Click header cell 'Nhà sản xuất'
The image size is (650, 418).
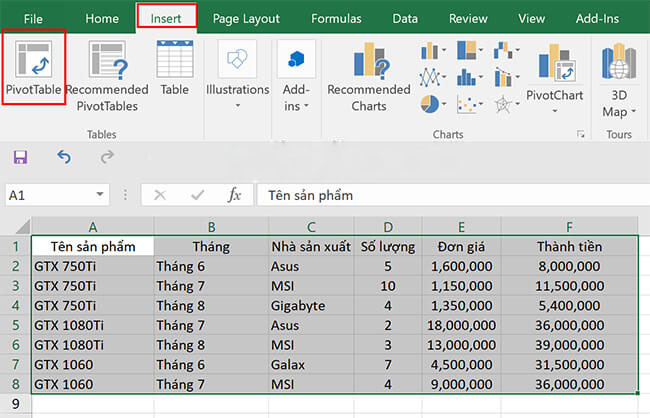(x=311, y=246)
